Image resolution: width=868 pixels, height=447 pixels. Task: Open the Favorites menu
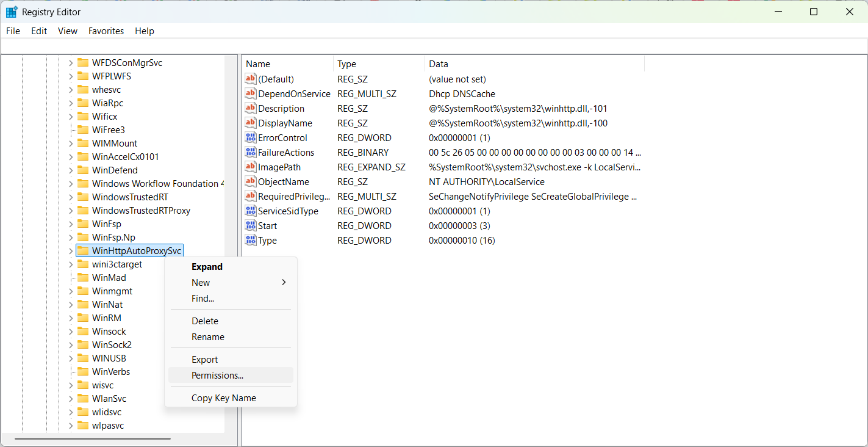point(106,31)
